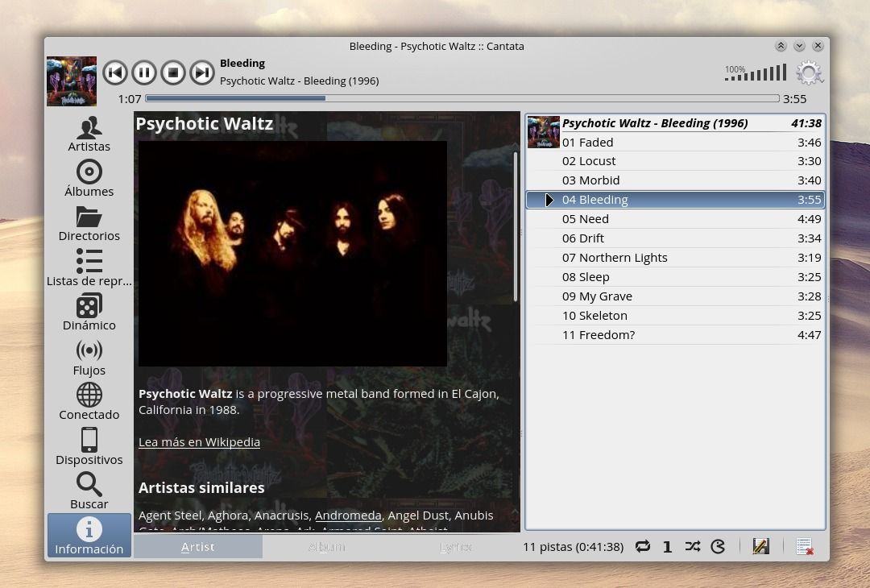Viewport: 870px width, 588px height.
Task: Toggle consume mode Pac-Man icon
Action: click(x=718, y=547)
